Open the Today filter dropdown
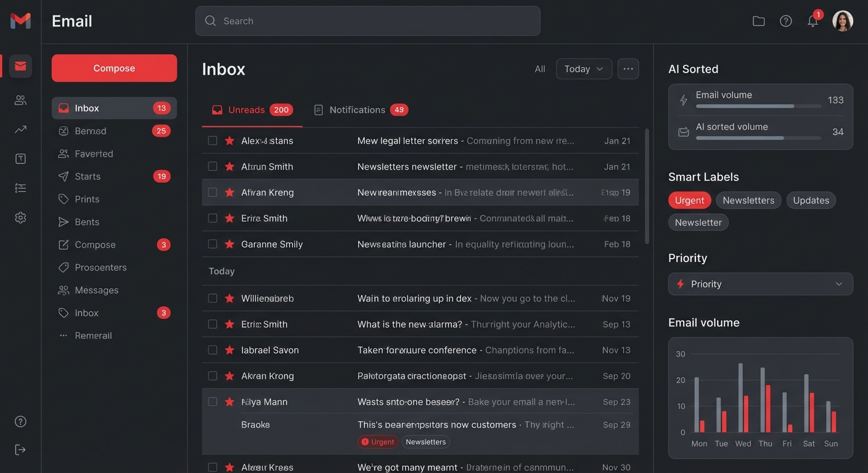The image size is (868, 473). (x=583, y=69)
